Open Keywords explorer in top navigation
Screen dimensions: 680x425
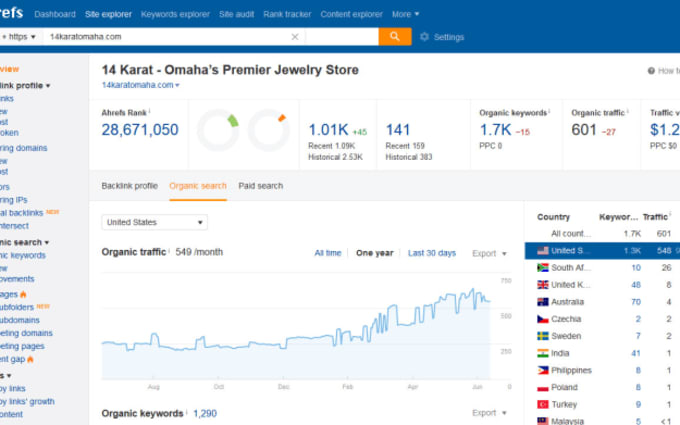coord(175,14)
